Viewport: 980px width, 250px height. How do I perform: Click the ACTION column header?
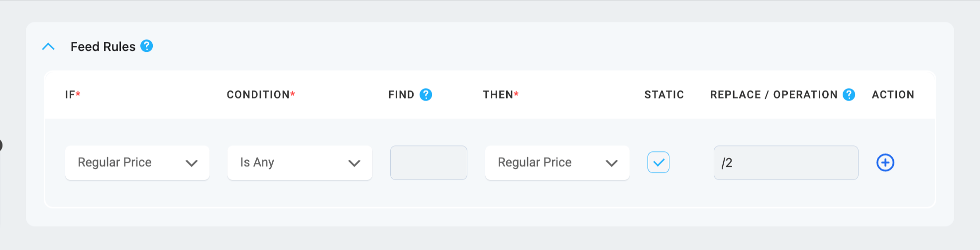[x=893, y=95]
